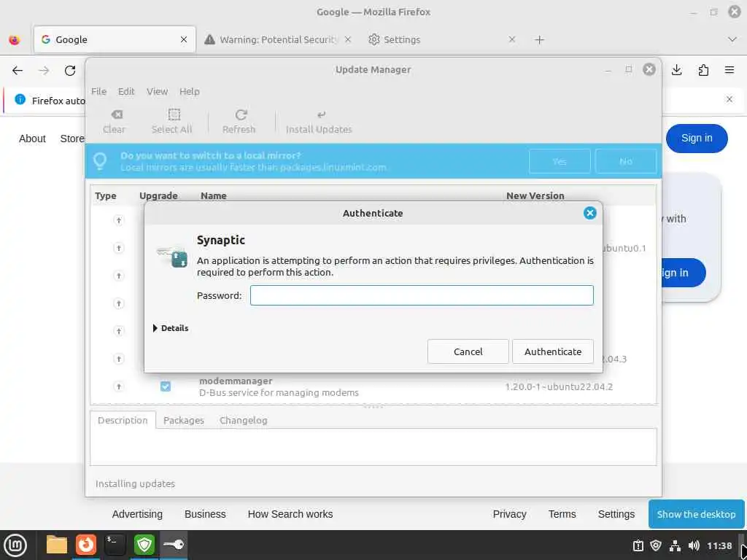Open the Terms footer link
This screenshot has height=560, width=747.
coord(562,514)
